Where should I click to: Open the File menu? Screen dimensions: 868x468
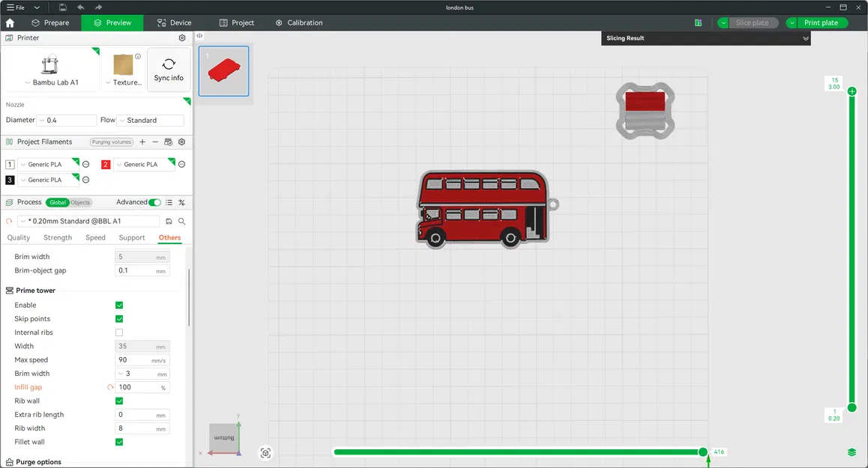(16, 7)
